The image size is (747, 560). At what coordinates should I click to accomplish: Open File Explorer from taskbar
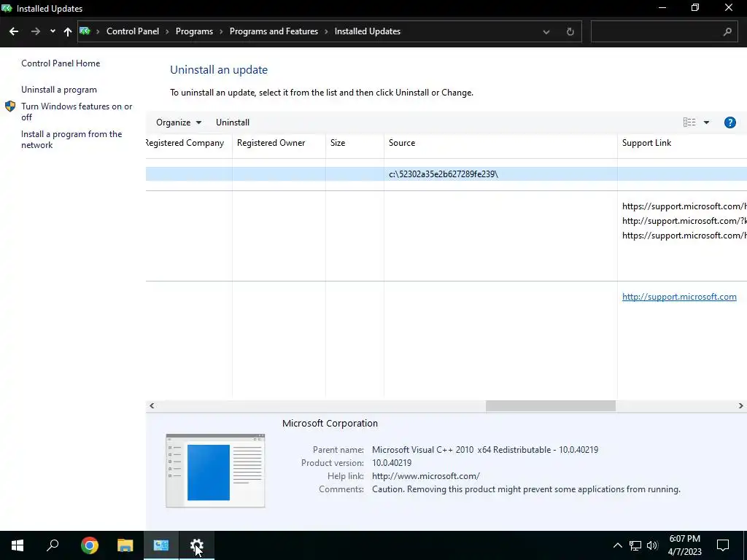[x=125, y=545]
